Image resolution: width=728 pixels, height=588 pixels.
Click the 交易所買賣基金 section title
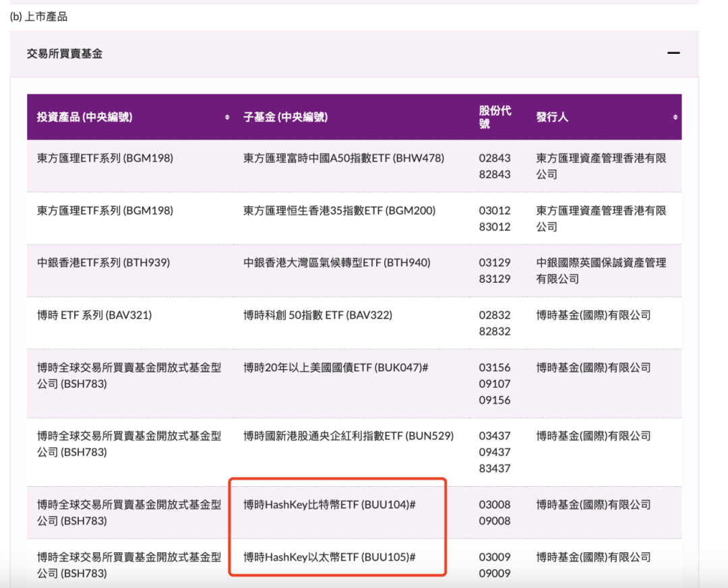(x=65, y=53)
